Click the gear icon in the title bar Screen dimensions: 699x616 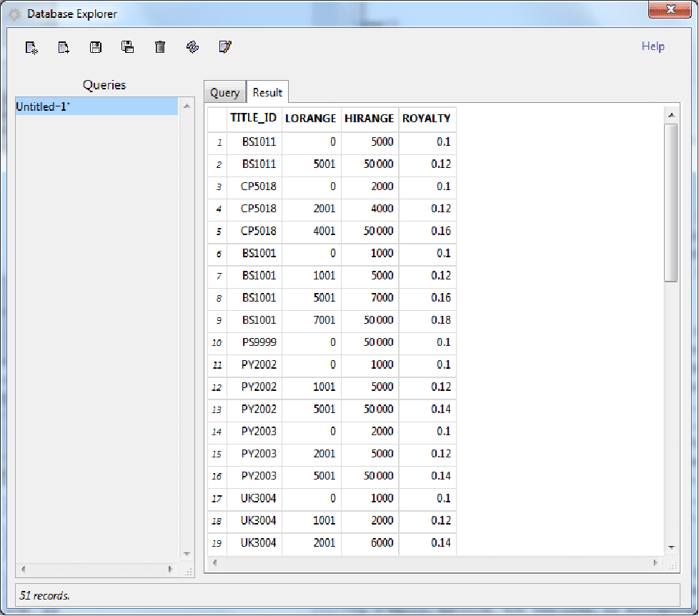(x=14, y=14)
